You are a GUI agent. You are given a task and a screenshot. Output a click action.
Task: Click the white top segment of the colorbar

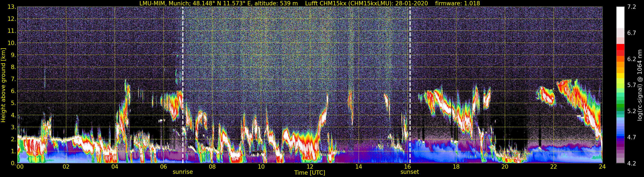[x=620, y=17]
